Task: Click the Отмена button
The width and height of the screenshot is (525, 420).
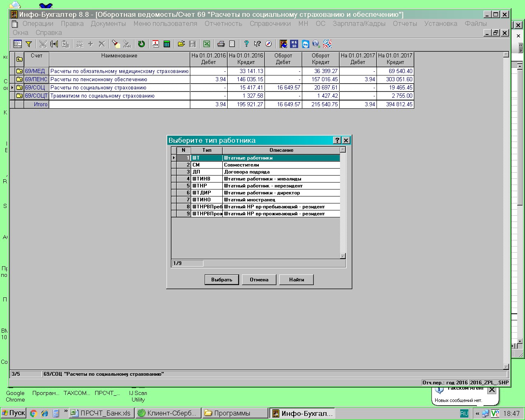Action: [259, 280]
